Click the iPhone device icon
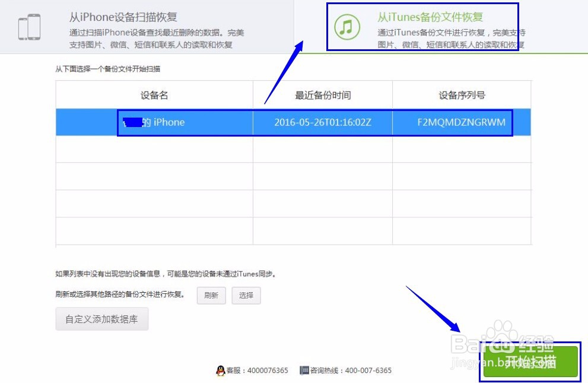Image resolution: width=588 pixels, height=383 pixels. click(x=29, y=27)
